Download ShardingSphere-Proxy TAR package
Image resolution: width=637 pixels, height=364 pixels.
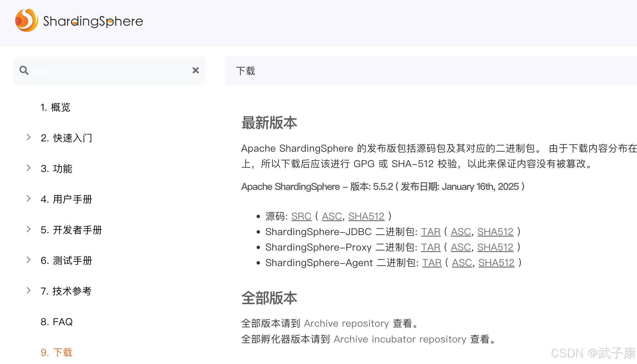tap(431, 247)
